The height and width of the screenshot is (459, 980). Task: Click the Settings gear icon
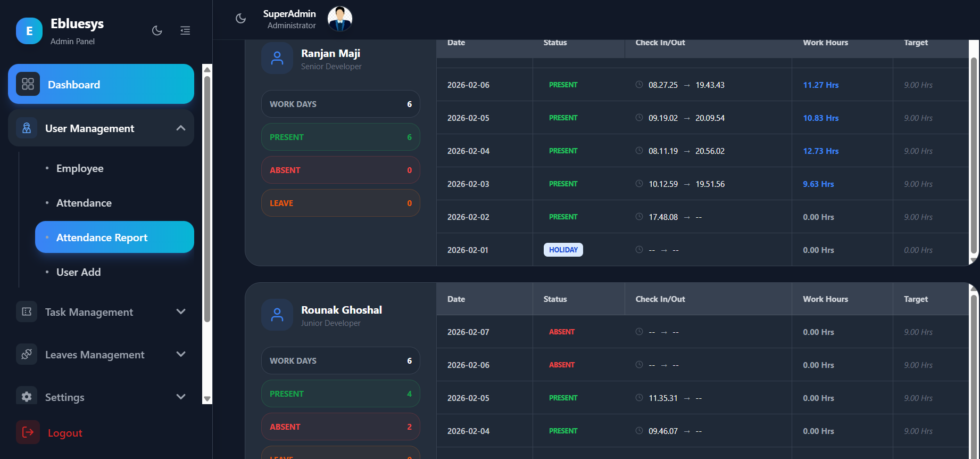(x=27, y=397)
